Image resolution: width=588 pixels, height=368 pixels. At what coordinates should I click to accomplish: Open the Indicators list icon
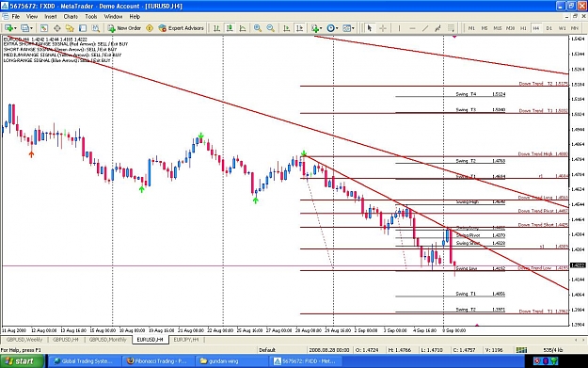pos(315,28)
